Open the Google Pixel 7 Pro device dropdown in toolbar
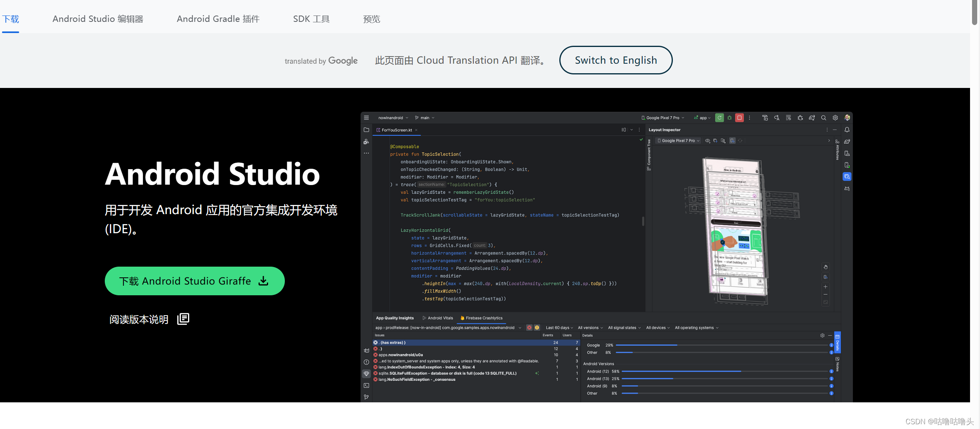Viewport: 980px width, 429px height. tap(663, 118)
